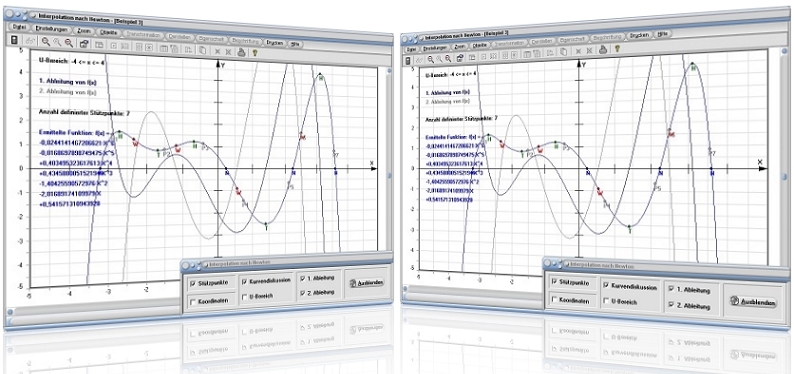The width and height of the screenshot is (794, 374).
Task: Click 'Anzahl definierter Stützpunkte: 7' in left graph
Action: coord(85,113)
